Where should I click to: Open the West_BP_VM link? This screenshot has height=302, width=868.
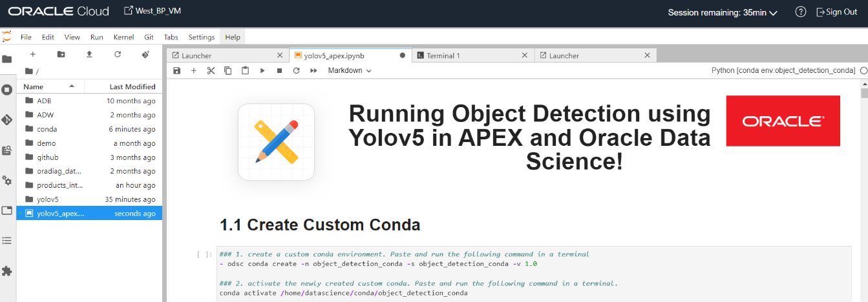[152, 11]
